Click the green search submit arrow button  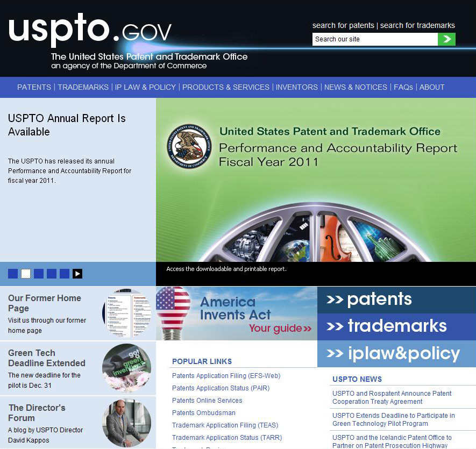(446, 39)
